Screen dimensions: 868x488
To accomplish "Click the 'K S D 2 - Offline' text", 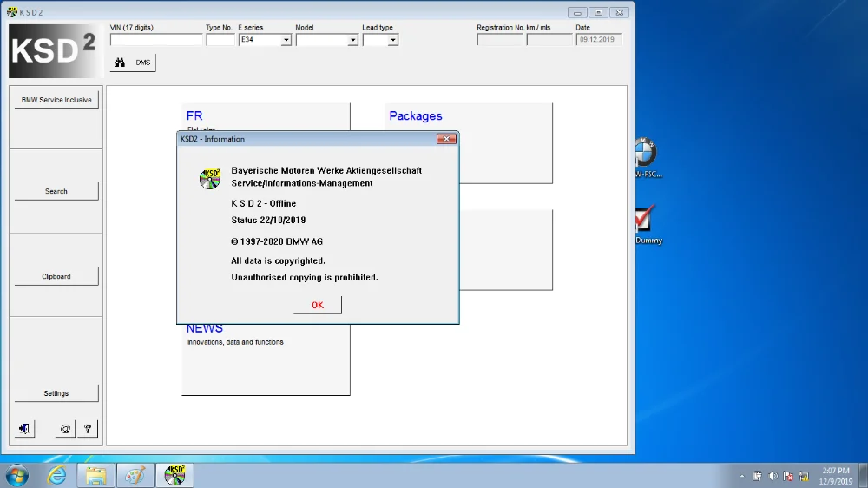I will (264, 203).
